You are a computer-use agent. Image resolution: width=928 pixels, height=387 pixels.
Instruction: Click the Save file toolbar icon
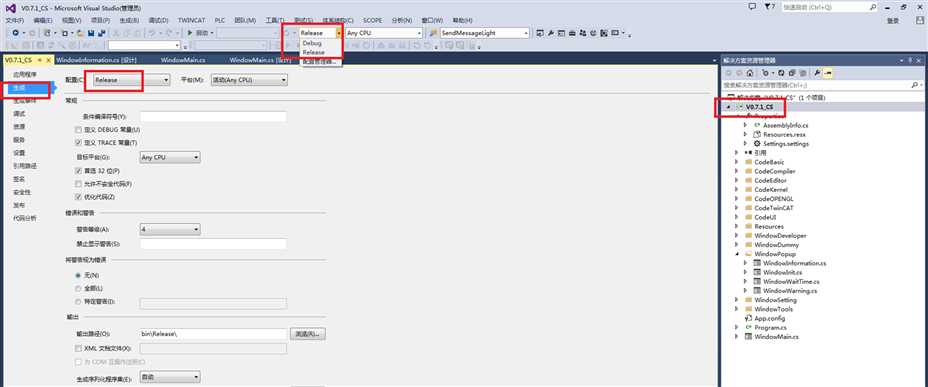91,33
